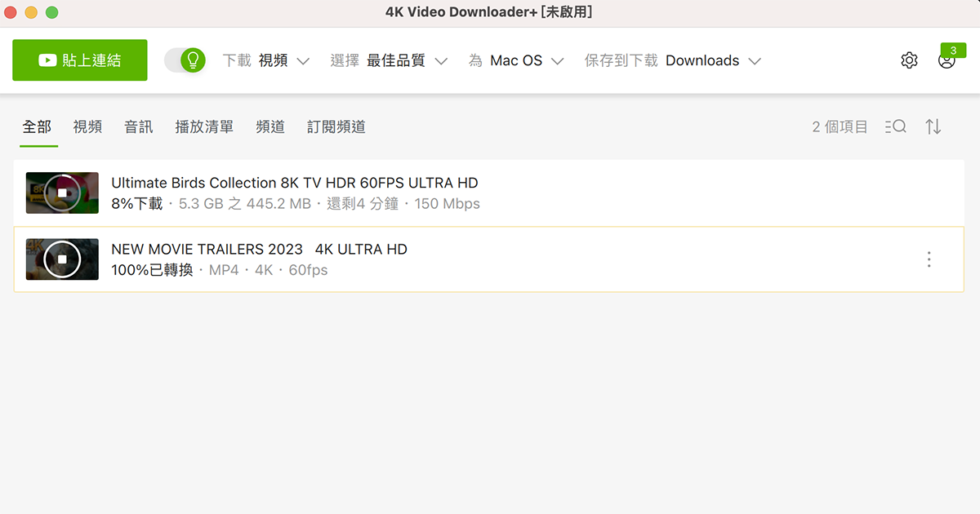Click the 貼上連結 green button

(79, 60)
